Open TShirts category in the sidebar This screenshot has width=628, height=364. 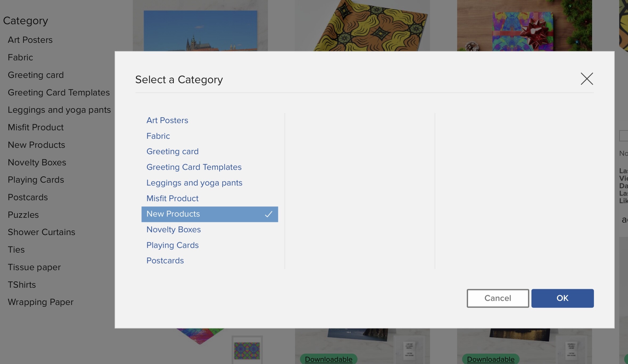coord(22,285)
